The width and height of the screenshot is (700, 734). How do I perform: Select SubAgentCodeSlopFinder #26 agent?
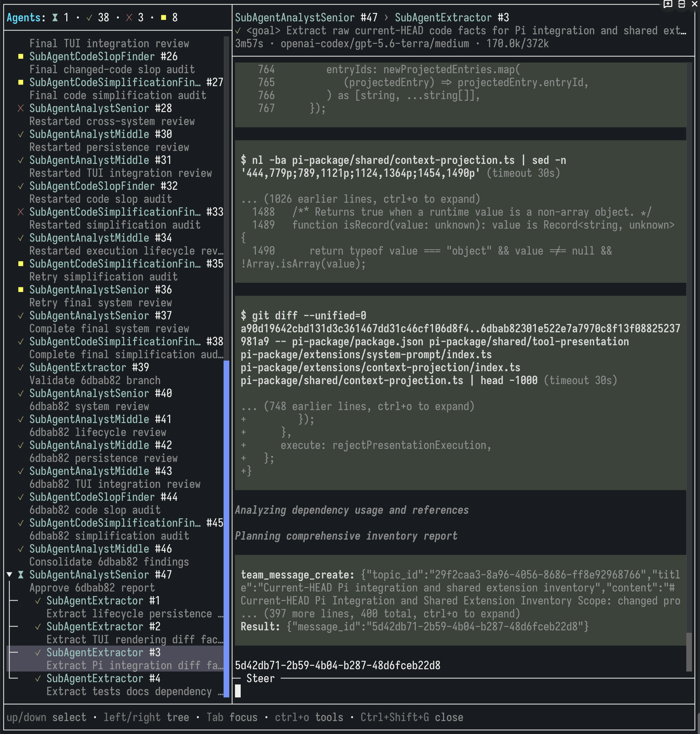pos(103,56)
